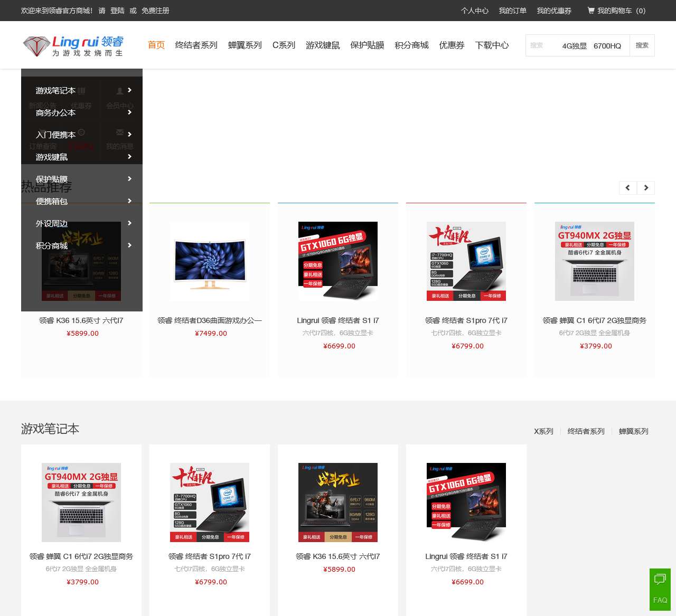Open 领睿 终结者D36曲面游戏办公 product title
Image resolution: width=676 pixels, height=616 pixels.
(210, 320)
